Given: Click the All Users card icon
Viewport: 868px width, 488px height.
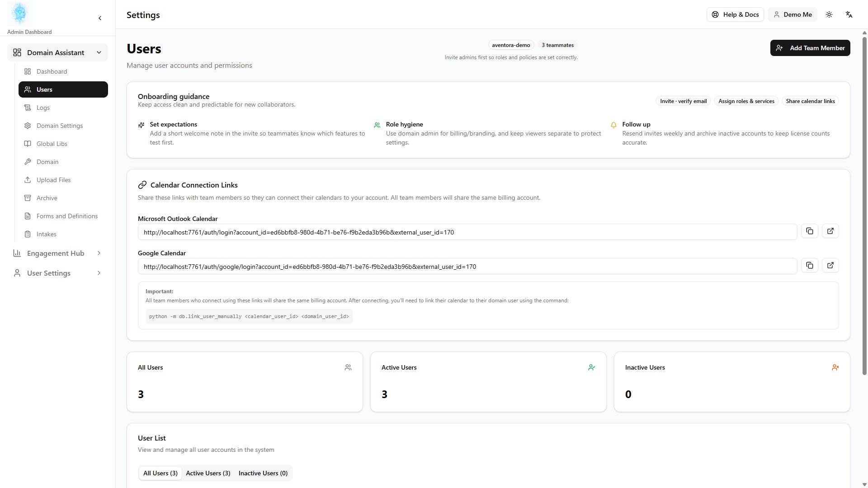Looking at the screenshot, I should coord(348,367).
